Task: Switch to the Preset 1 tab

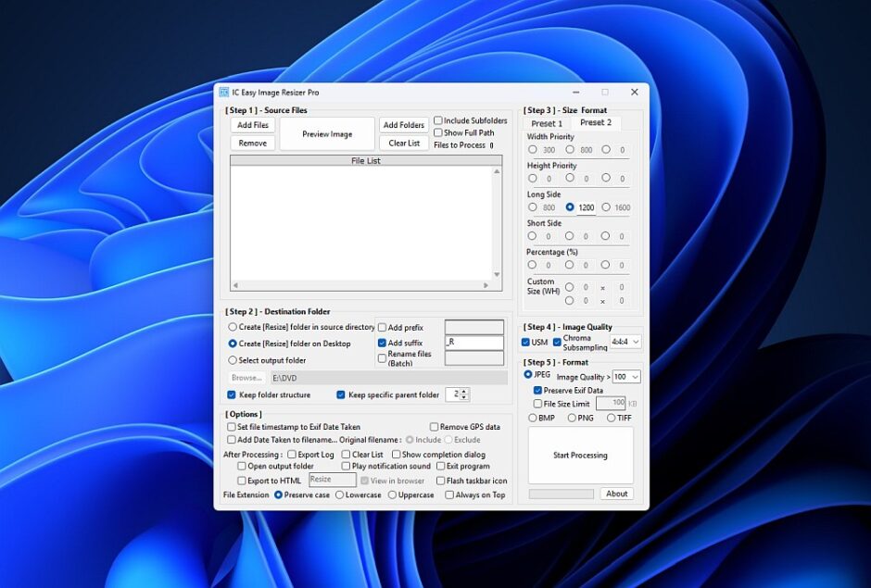Action: tap(547, 123)
